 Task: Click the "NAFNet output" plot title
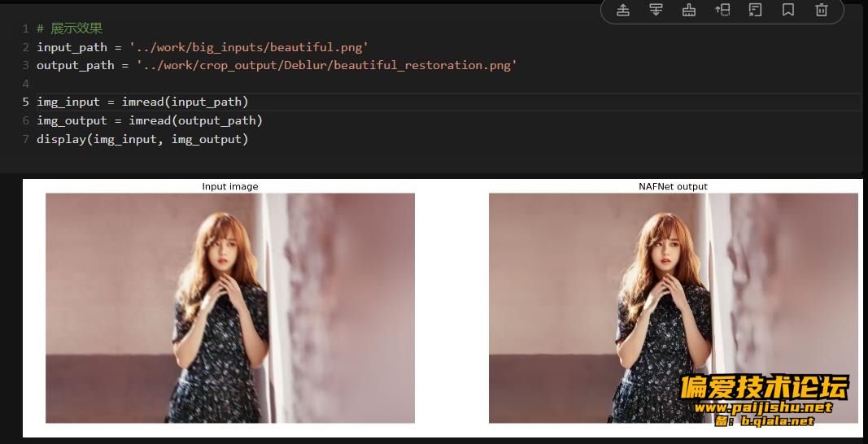click(x=673, y=186)
